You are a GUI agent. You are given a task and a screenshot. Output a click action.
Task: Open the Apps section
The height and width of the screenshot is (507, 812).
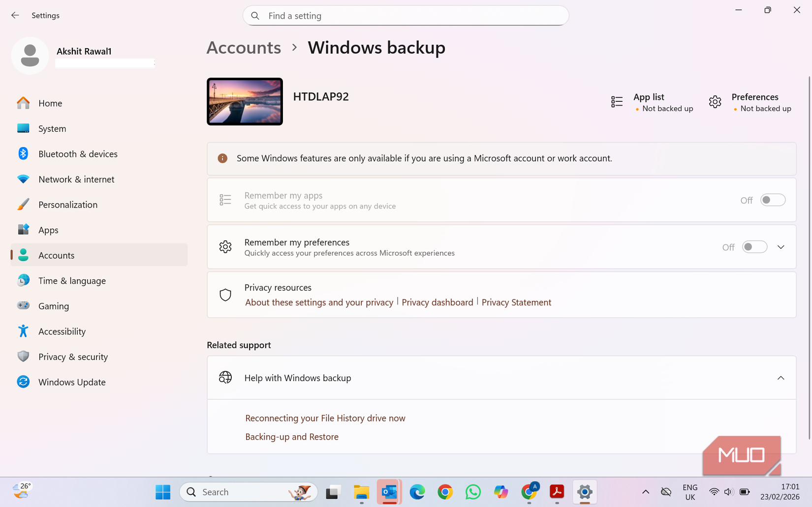(x=48, y=230)
